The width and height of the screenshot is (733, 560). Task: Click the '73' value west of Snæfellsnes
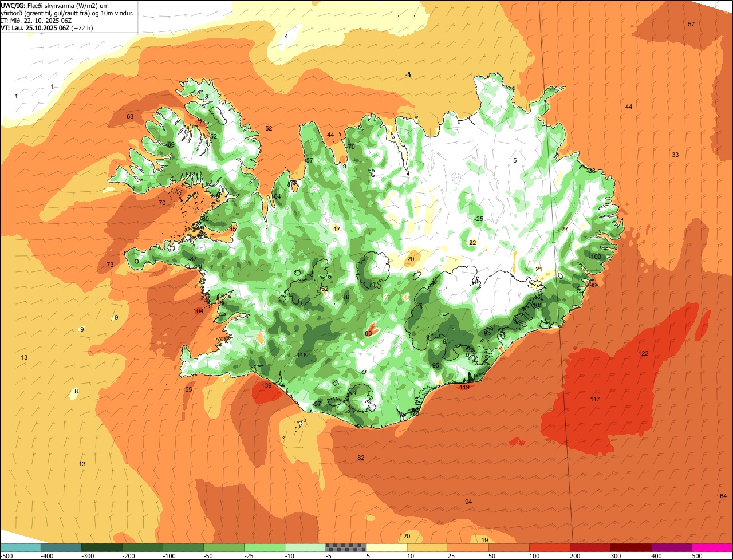(x=110, y=265)
